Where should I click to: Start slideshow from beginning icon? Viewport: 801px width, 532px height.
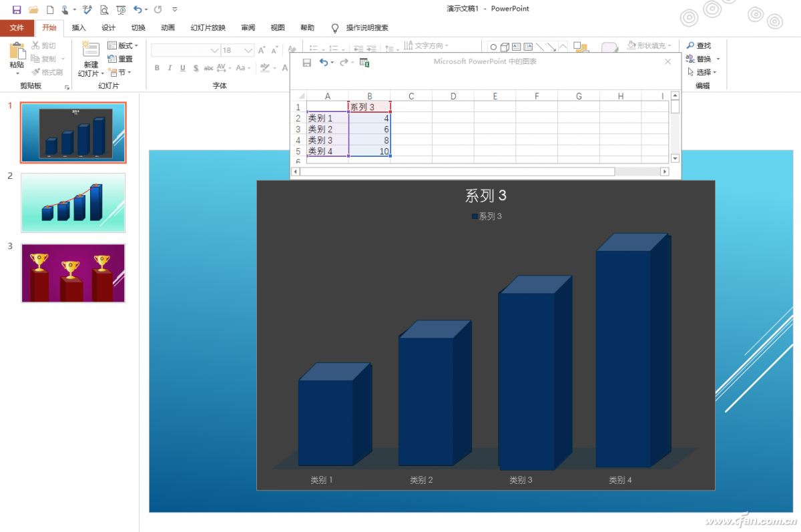pyautogui.click(x=121, y=9)
